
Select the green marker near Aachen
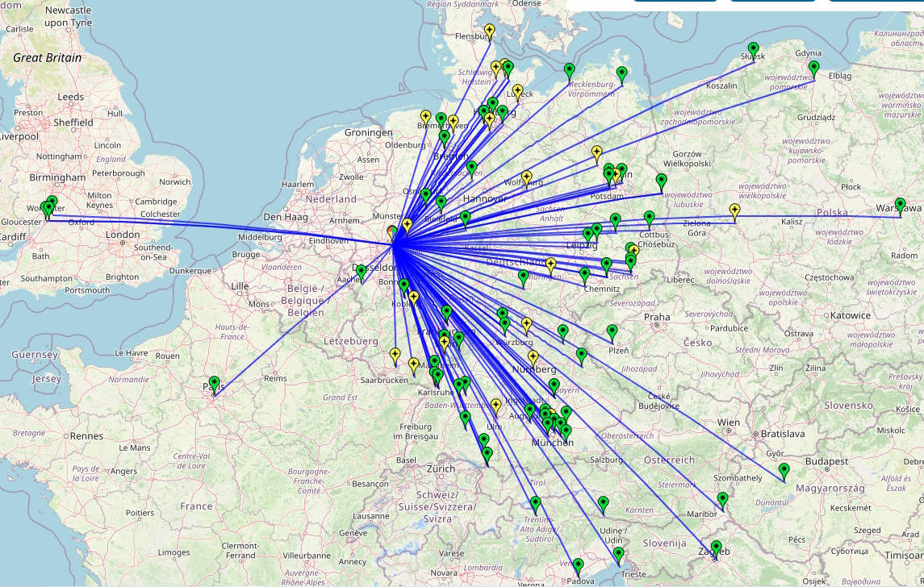tap(362, 272)
